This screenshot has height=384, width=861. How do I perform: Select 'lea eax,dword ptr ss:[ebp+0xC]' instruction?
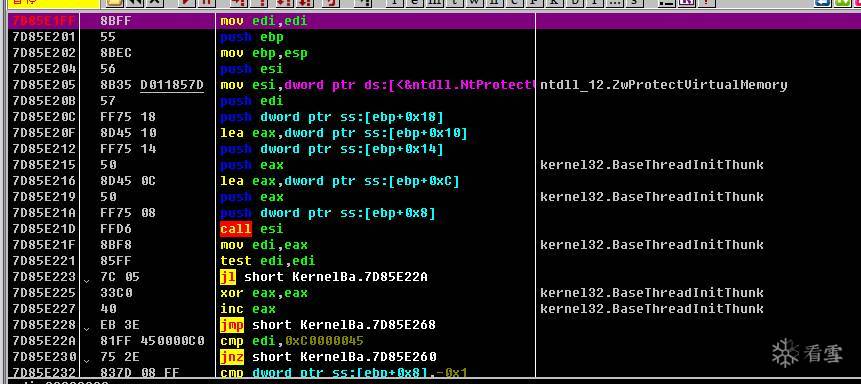click(340, 181)
